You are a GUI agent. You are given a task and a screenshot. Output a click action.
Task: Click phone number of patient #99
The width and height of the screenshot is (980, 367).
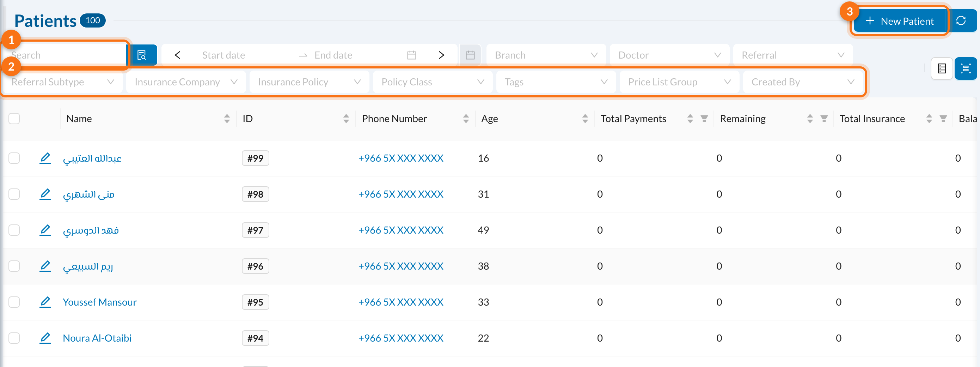tap(400, 158)
